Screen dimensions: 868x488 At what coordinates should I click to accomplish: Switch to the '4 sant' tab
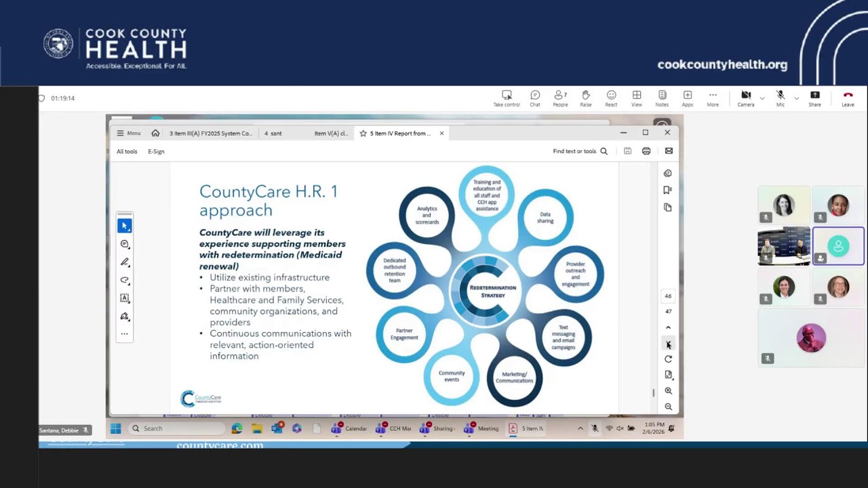pos(273,134)
